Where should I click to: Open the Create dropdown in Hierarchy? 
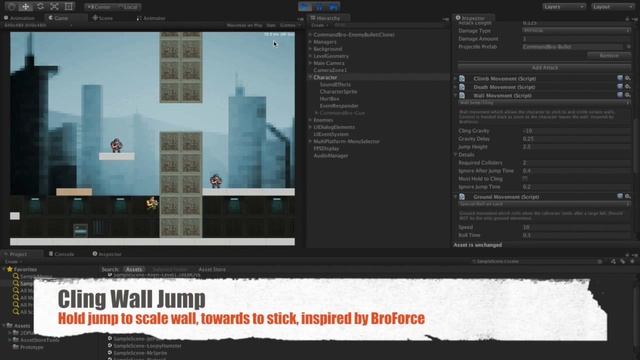click(319, 25)
